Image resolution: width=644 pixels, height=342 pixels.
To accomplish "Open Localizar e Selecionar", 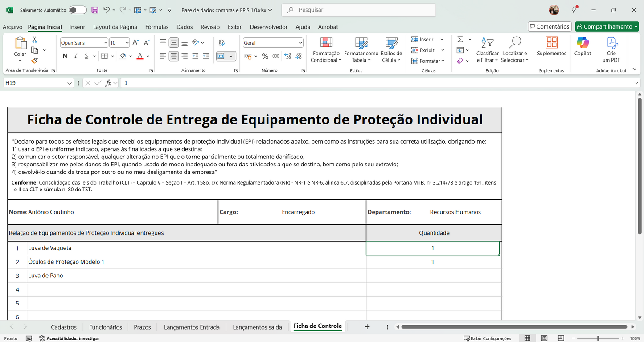I will point(515,50).
